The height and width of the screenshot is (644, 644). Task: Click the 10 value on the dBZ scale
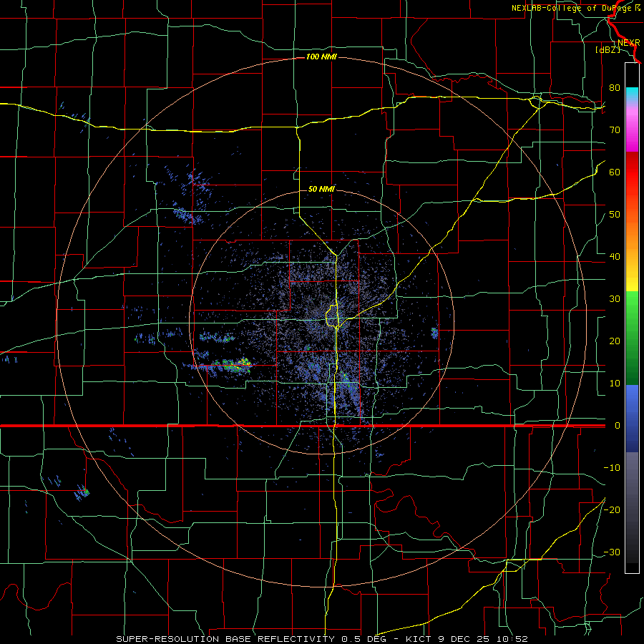pyautogui.click(x=615, y=384)
